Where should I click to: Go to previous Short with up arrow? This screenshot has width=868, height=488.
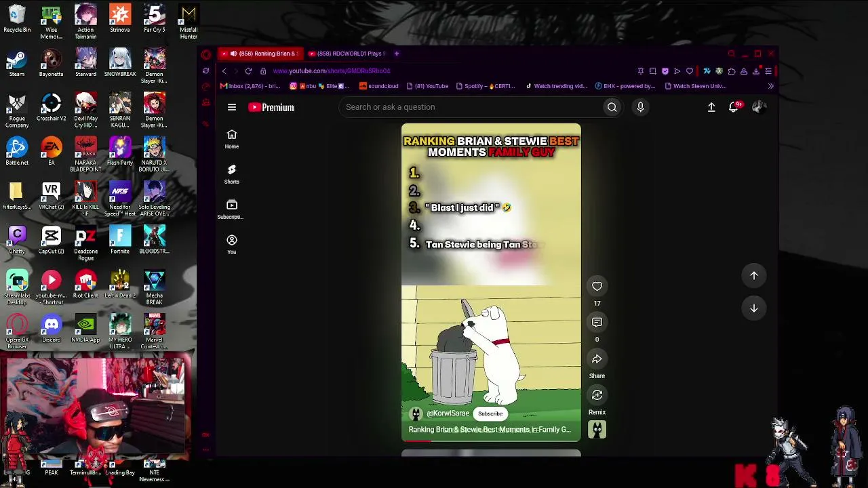(x=753, y=276)
